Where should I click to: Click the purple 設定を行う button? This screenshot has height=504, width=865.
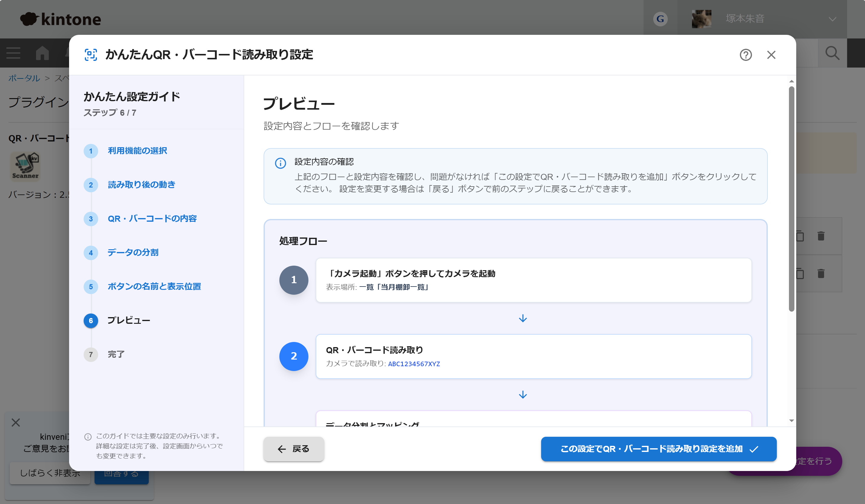click(819, 461)
